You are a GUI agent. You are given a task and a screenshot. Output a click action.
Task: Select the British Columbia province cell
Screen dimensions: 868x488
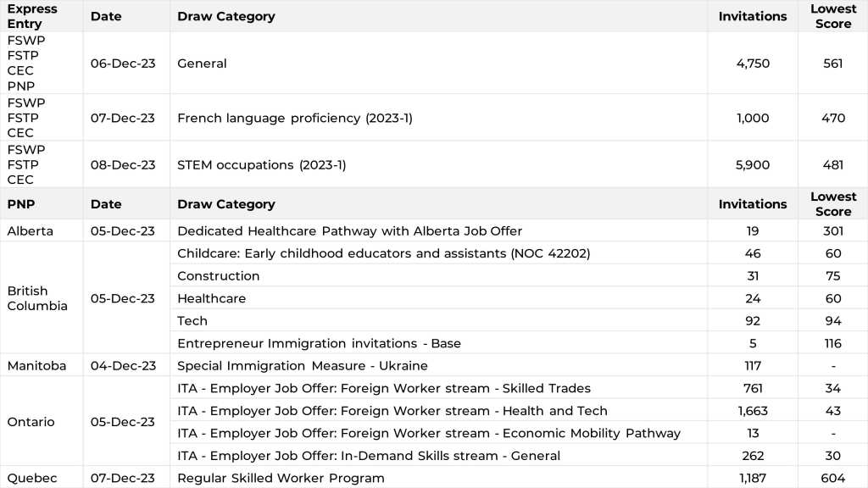point(37,298)
